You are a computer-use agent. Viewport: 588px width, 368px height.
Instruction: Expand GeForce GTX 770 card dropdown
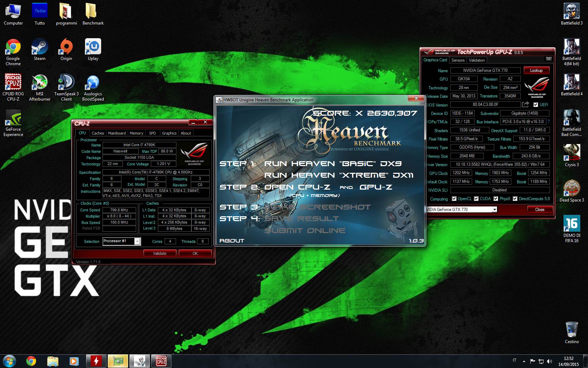tap(495, 210)
